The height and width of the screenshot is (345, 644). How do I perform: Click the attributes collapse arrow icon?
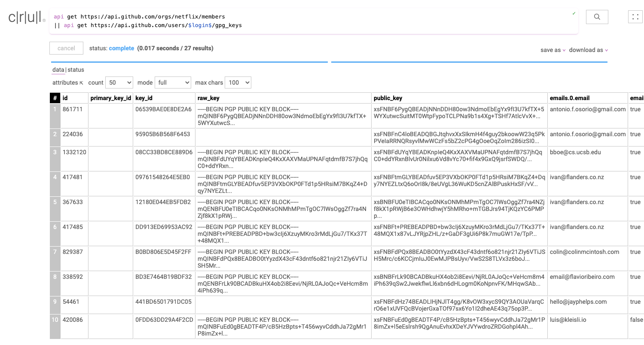point(81,83)
